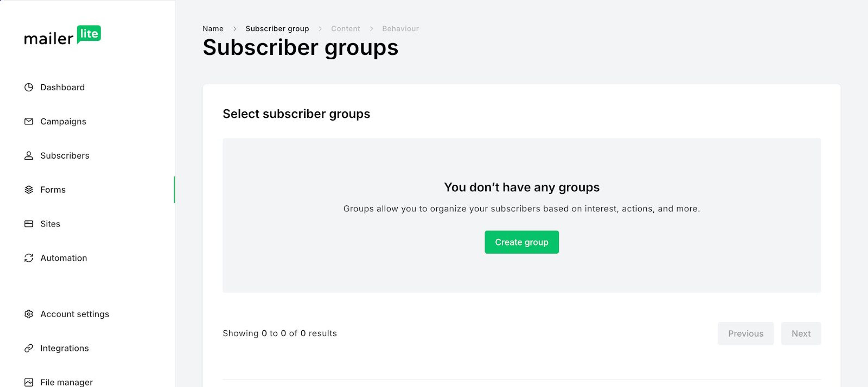Select the Campaigns envelope icon
Screen dimensions: 868x387
pos(29,121)
